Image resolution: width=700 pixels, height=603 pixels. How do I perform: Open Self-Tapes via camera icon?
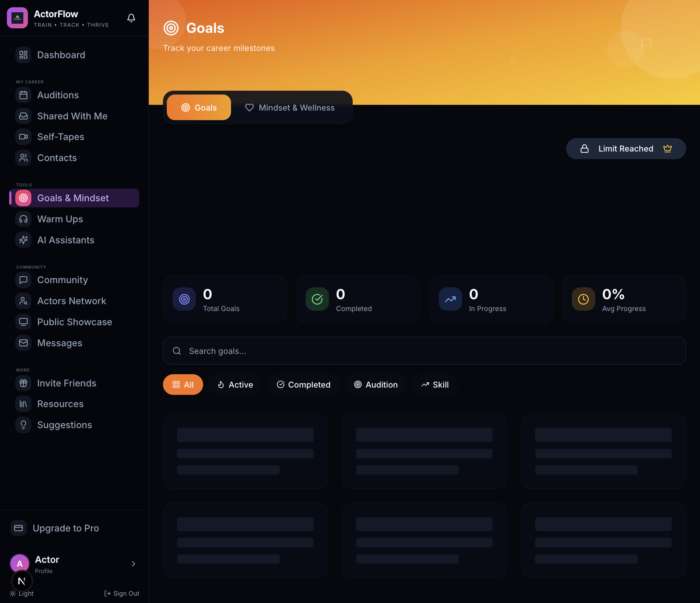pos(23,137)
